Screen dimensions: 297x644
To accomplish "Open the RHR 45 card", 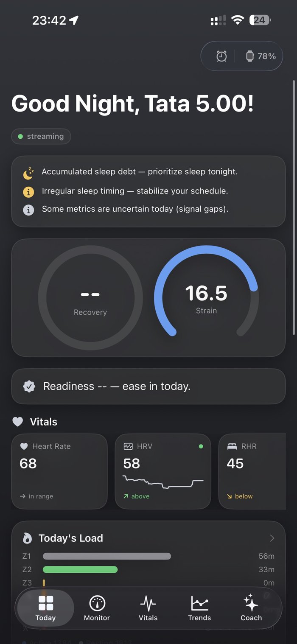I will coord(252,471).
